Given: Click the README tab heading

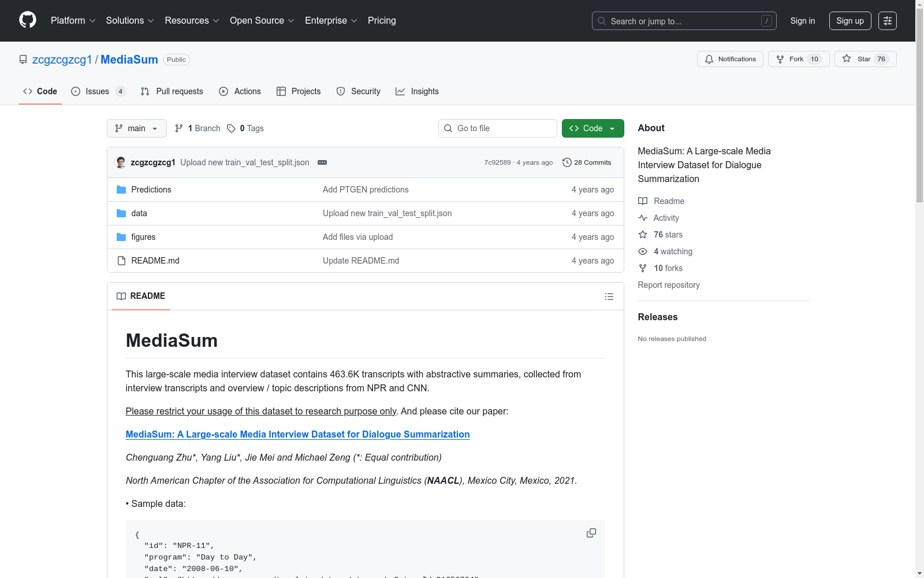Looking at the screenshot, I should click(141, 296).
